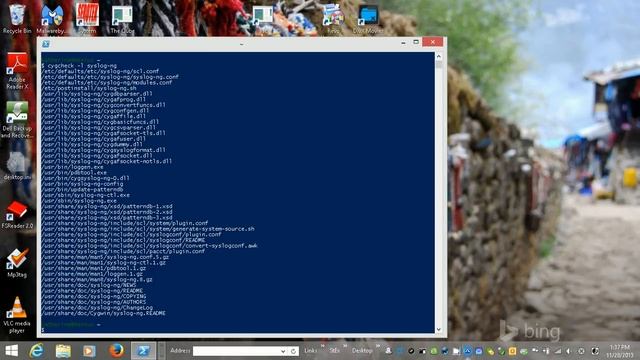The height and width of the screenshot is (360, 640).
Task: Open the Dact Mover desktop shortcut
Action: [x=368, y=18]
